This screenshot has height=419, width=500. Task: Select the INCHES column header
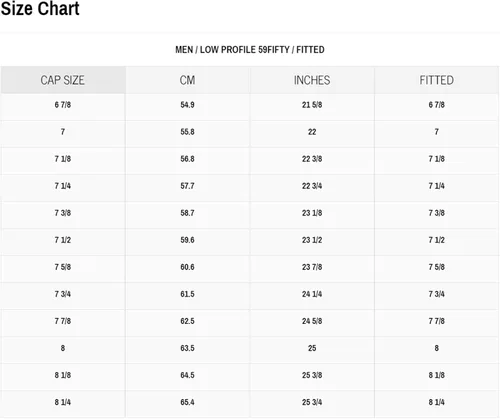click(312, 80)
